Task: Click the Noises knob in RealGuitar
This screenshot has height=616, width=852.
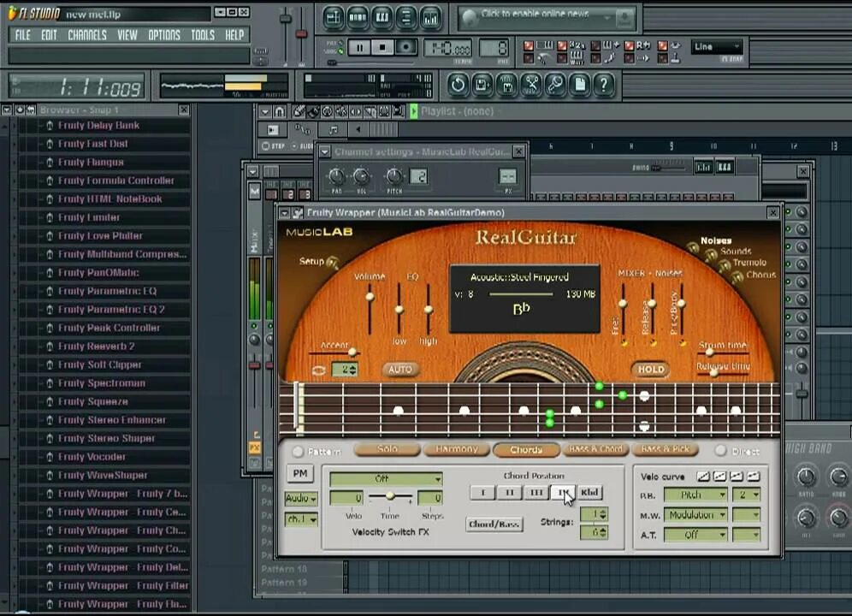Action: [692, 248]
